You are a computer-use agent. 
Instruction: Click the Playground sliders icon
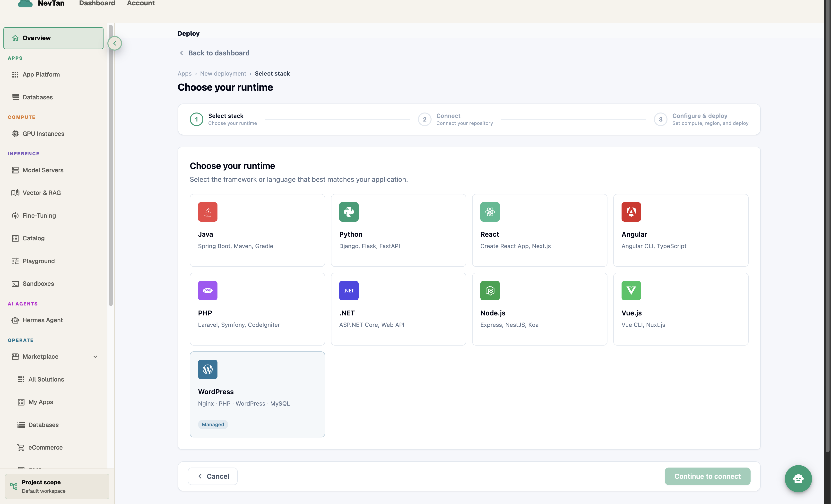click(15, 261)
